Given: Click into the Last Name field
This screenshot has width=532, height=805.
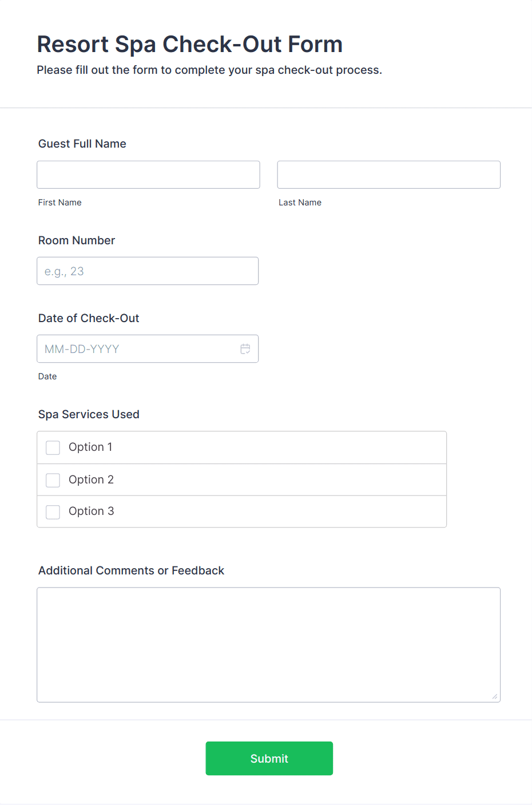Looking at the screenshot, I should click(388, 175).
